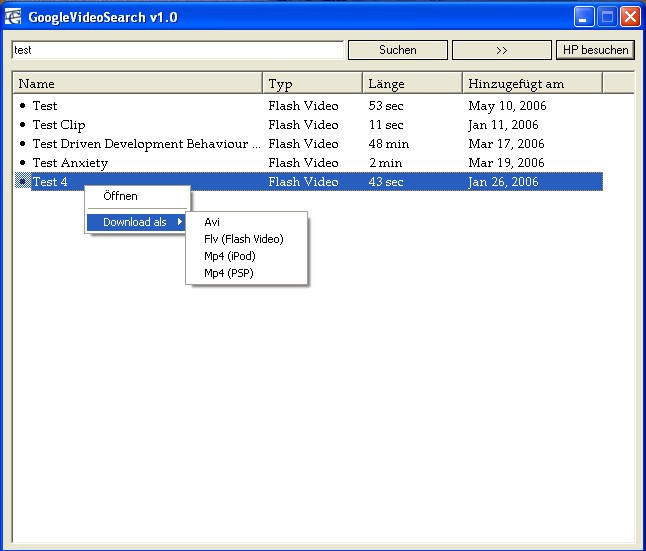This screenshot has height=551, width=646.
Task: Click the bullet icon beside Test Clip
Action: [23, 124]
